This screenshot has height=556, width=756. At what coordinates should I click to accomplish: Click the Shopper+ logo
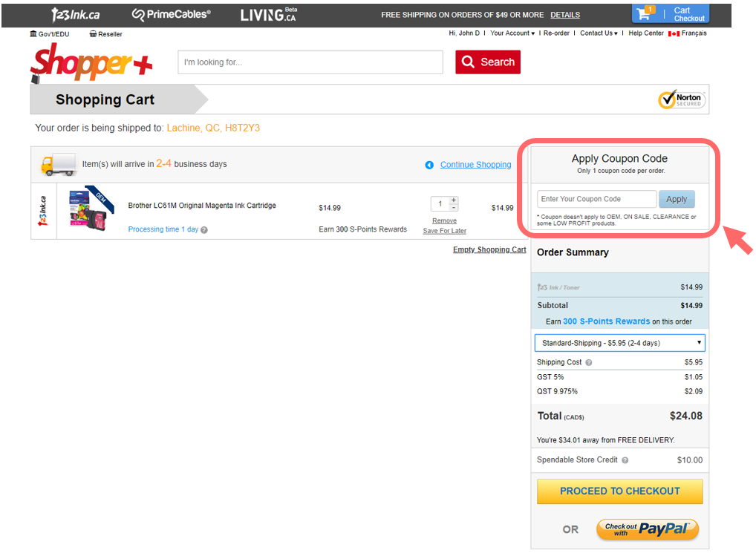pos(91,62)
